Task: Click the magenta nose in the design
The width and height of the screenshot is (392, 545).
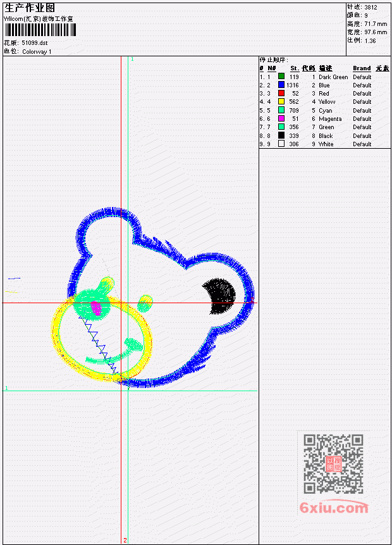Action: point(96,308)
